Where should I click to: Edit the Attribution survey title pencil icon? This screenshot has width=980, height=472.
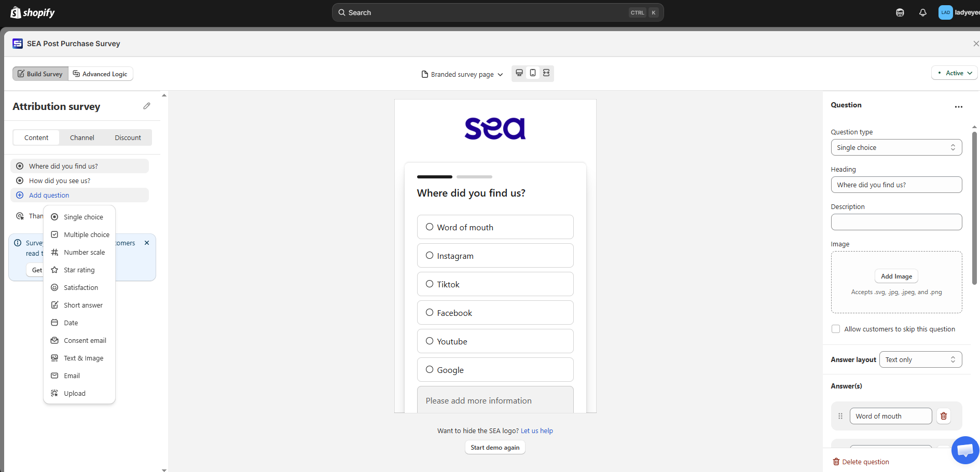147,106
